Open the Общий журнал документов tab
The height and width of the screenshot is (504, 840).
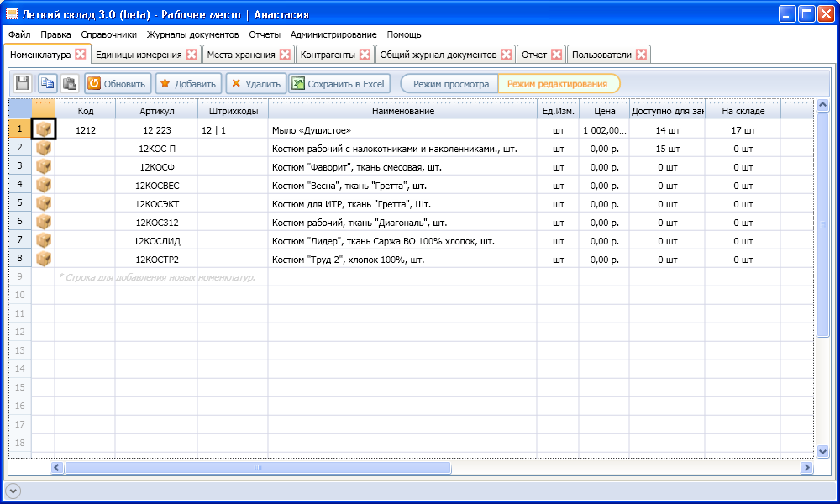tap(438, 55)
